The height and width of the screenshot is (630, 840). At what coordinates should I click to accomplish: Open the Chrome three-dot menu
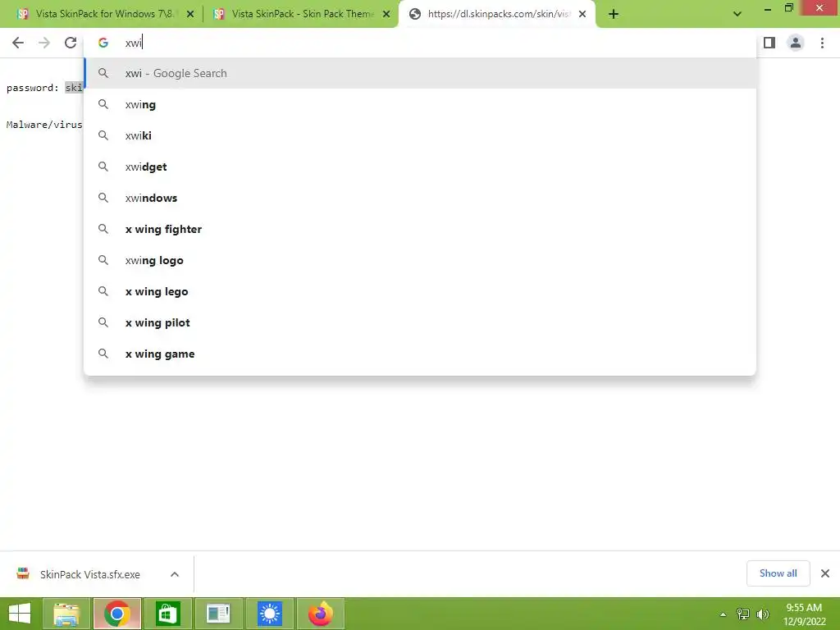(822, 43)
